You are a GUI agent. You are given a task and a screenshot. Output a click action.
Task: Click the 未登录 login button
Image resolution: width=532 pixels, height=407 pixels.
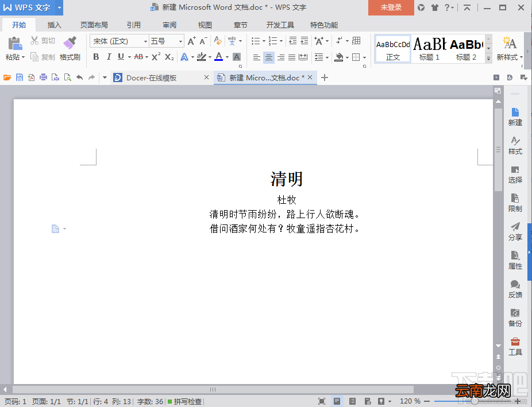[391, 7]
